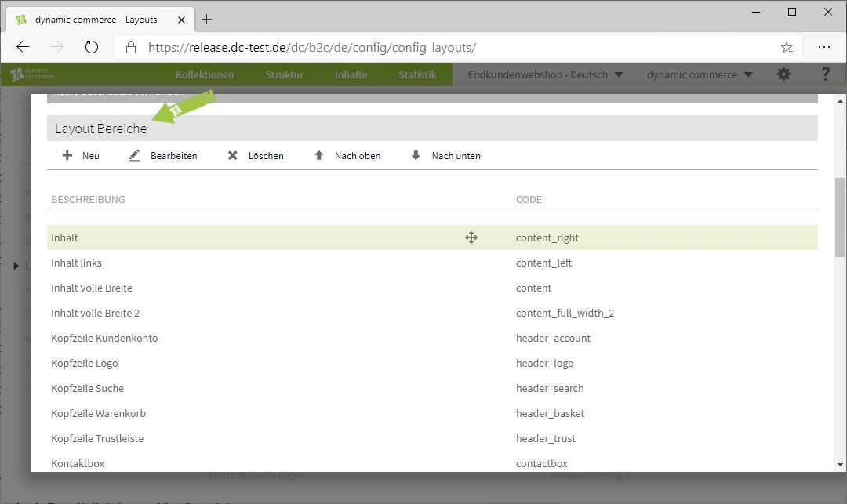Click the move handle icon in the Inhalt row
The width and height of the screenshot is (847, 504).
click(471, 237)
